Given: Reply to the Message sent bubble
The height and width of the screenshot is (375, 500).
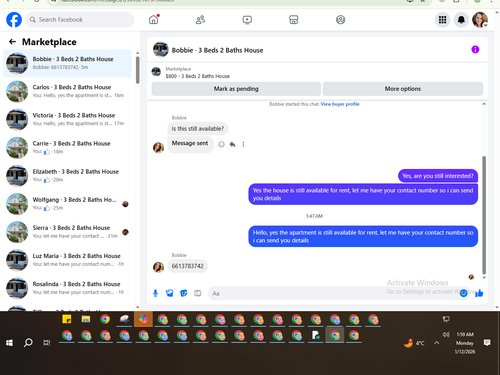Looking at the screenshot, I should coord(233,144).
